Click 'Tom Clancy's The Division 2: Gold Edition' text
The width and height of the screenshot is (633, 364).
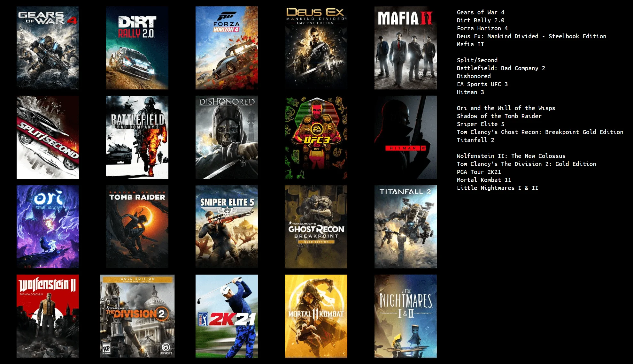(x=527, y=164)
